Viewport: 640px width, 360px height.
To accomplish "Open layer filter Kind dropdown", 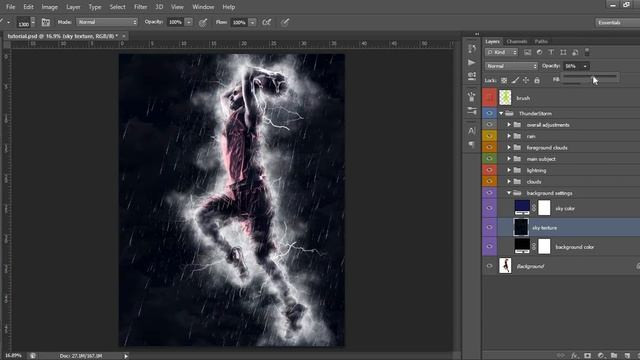I will [502, 52].
